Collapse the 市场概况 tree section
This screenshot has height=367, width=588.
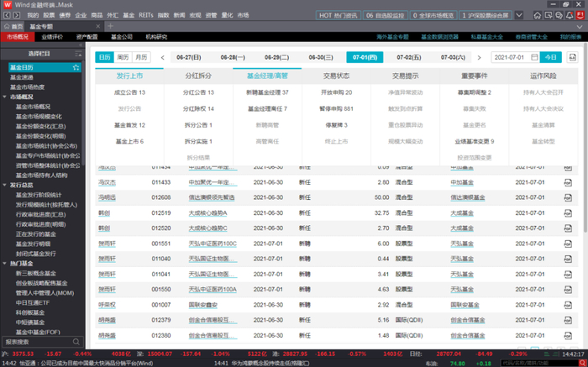click(6, 97)
